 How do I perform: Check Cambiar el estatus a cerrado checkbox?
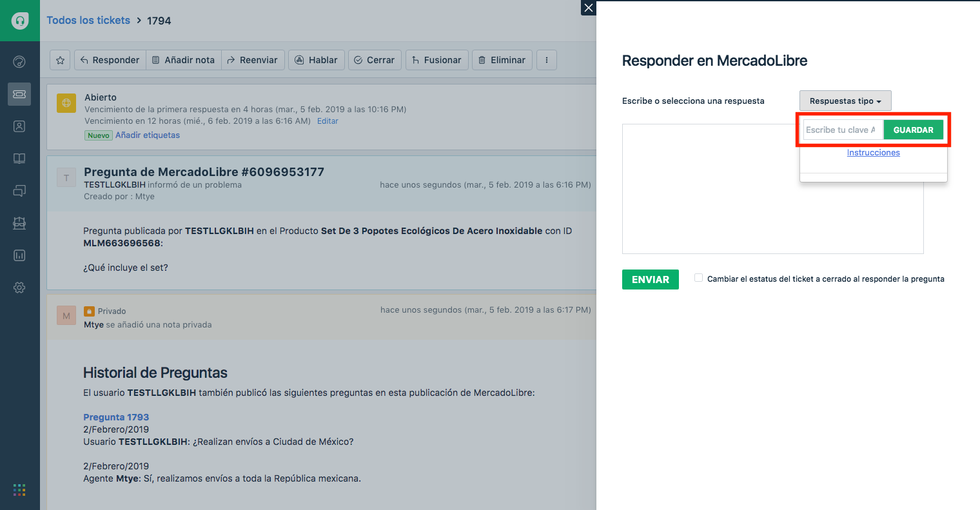(x=698, y=278)
